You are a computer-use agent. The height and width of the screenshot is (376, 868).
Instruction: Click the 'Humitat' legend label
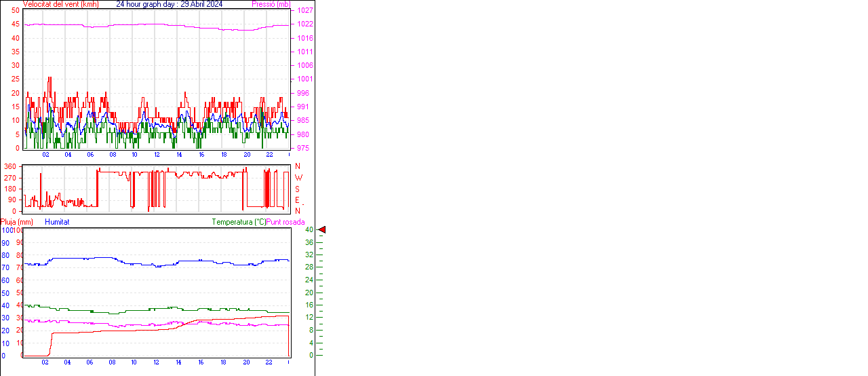pyautogui.click(x=57, y=222)
